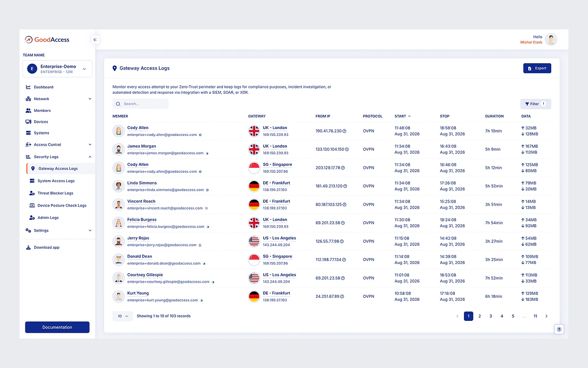Click the US flag in Courtney Gillespie's row

pos(254,278)
